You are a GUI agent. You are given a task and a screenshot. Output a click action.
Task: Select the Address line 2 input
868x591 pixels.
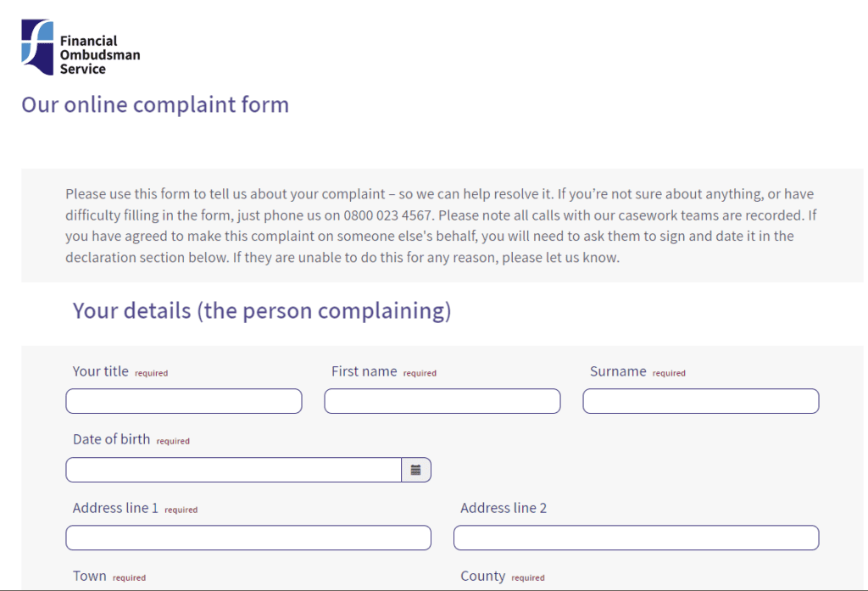coord(636,537)
